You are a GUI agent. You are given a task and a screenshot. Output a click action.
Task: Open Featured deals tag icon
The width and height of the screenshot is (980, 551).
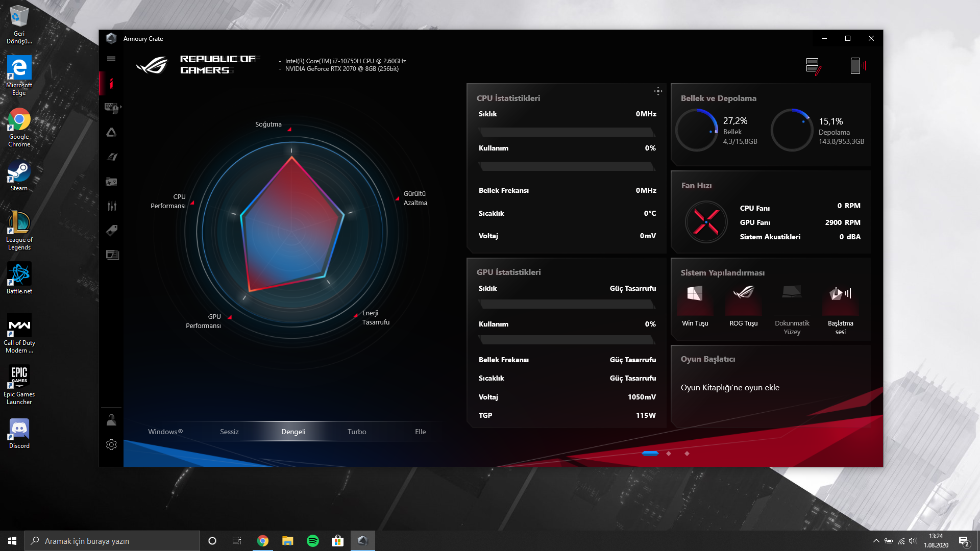click(x=112, y=231)
